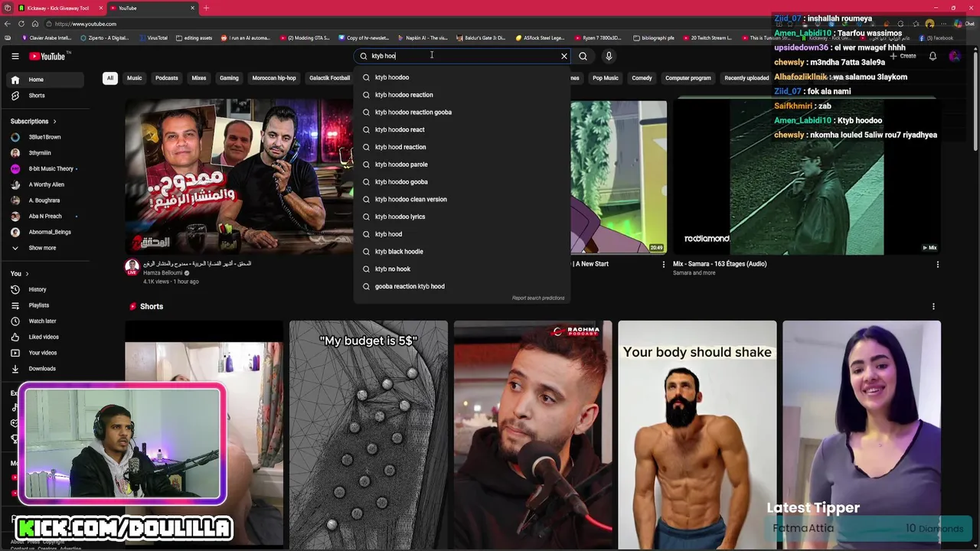Choose suggestion "ktyb hoodoo react"

point(462,129)
